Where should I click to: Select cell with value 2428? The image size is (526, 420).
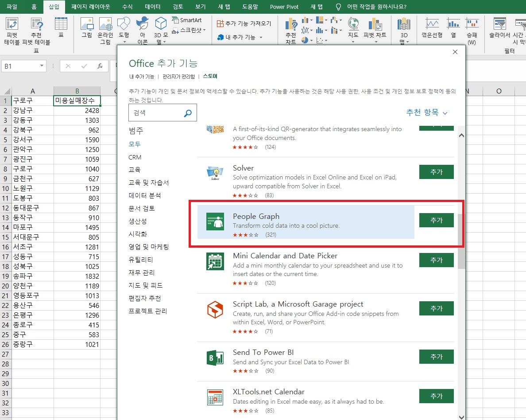click(77, 110)
